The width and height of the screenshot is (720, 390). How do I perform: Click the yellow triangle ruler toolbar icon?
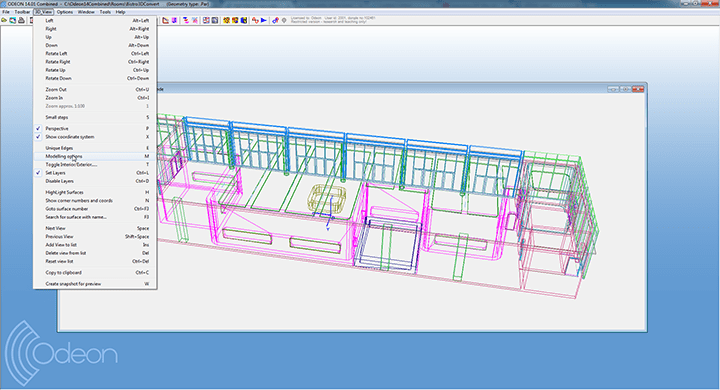(166, 20)
